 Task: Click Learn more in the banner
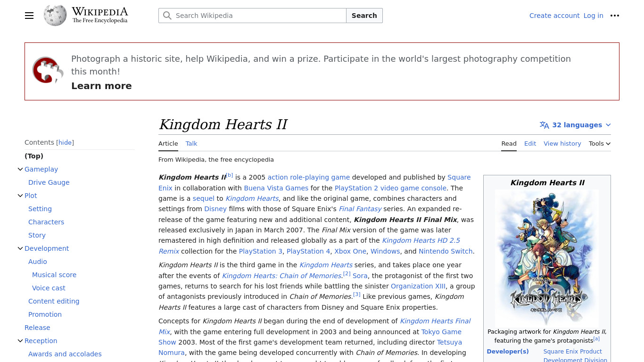101,86
